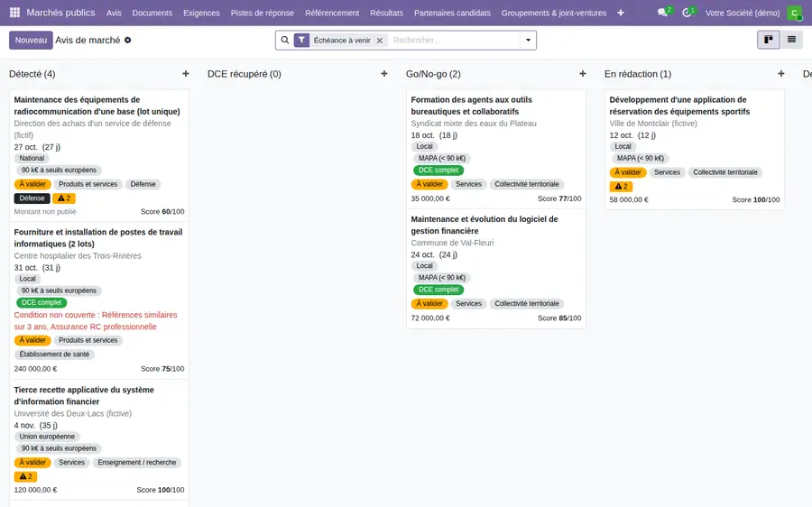The height and width of the screenshot is (507, 812).
Task: Click the plus icon after Groupements & joint-ventures
Action: [621, 13]
